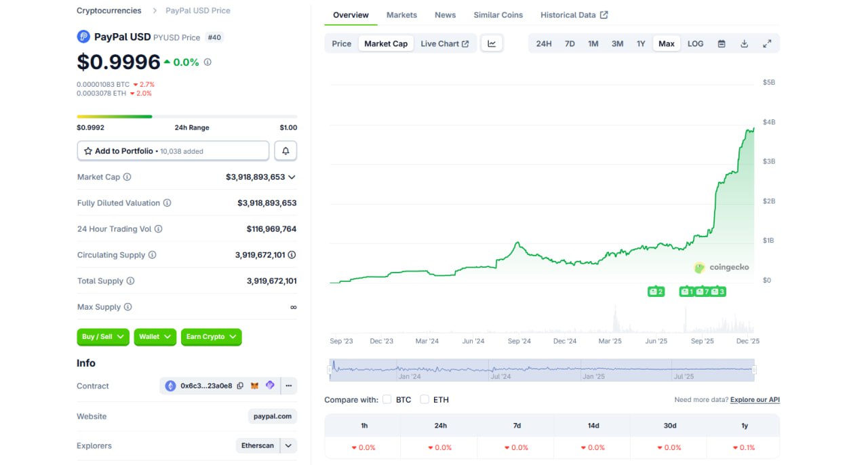Toggle LOG scale on chart

click(x=695, y=43)
